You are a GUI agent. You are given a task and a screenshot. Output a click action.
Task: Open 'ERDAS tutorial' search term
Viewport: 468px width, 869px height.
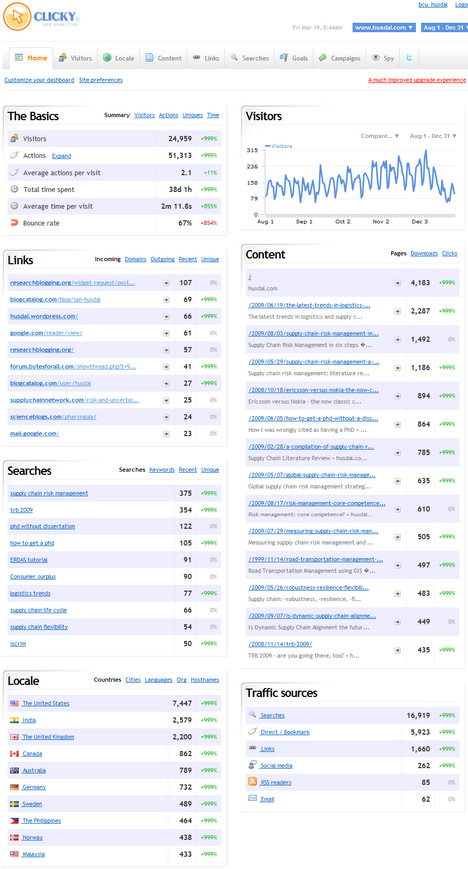[x=29, y=560]
